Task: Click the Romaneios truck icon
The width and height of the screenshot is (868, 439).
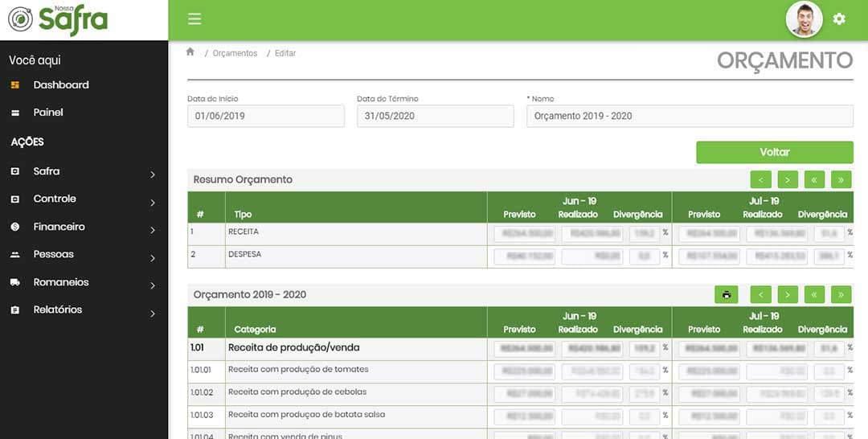Action: (x=15, y=282)
